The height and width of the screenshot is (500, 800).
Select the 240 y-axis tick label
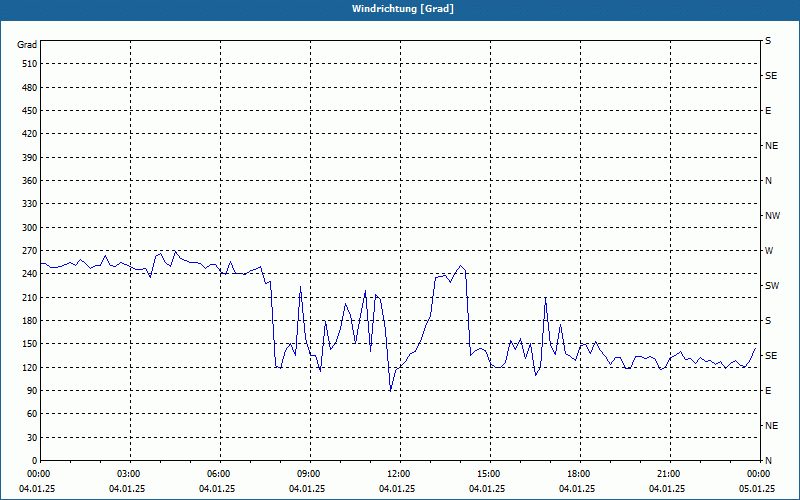(30, 274)
